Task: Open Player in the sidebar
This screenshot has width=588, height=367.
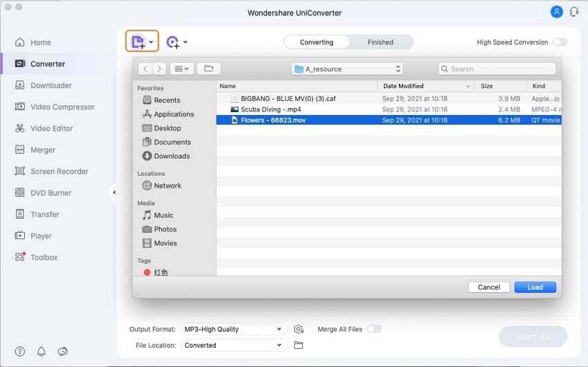Action: [x=33, y=235]
